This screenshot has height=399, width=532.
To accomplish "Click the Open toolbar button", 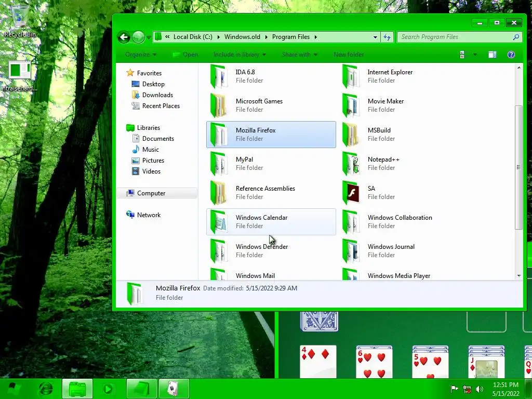I will (x=185, y=55).
